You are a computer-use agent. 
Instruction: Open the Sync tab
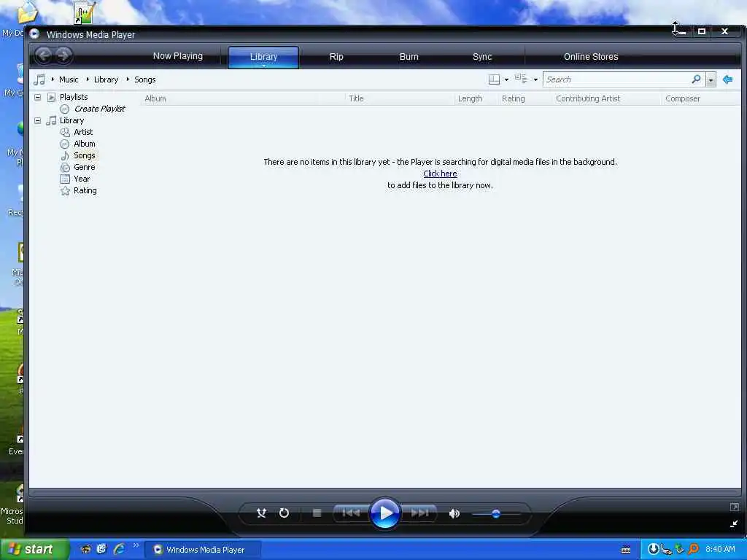[x=482, y=57]
